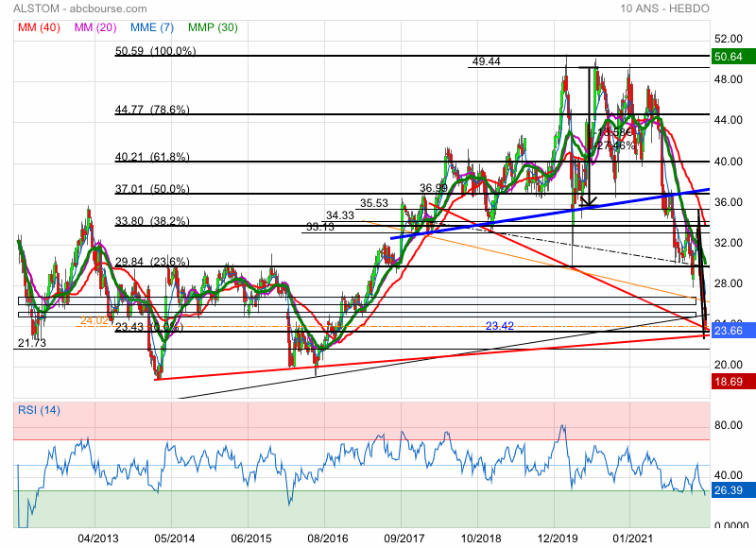
Task: Click the ALSTOM - abcbourse.com chart title
Action: pos(80,9)
